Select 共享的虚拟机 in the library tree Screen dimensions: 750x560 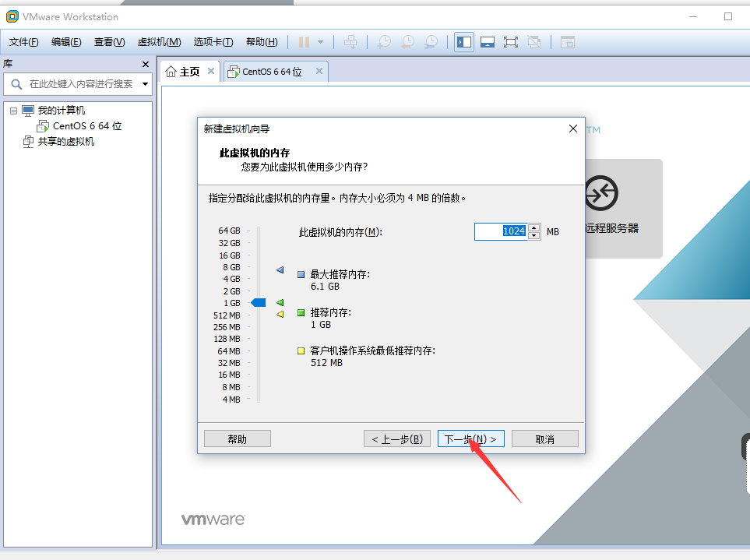coord(66,142)
